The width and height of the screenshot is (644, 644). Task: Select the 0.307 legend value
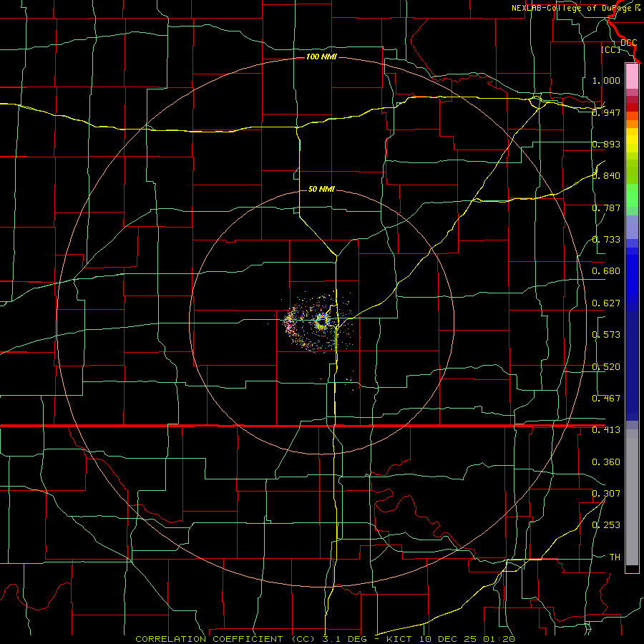pos(606,493)
